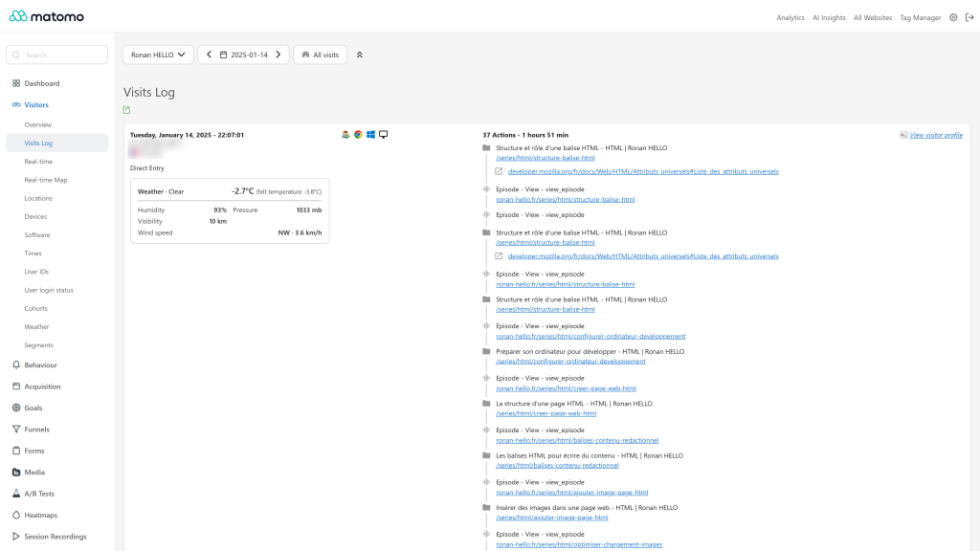This screenshot has width=980, height=551.
Task: Open the settings gear icon
Action: pyautogui.click(x=953, y=17)
